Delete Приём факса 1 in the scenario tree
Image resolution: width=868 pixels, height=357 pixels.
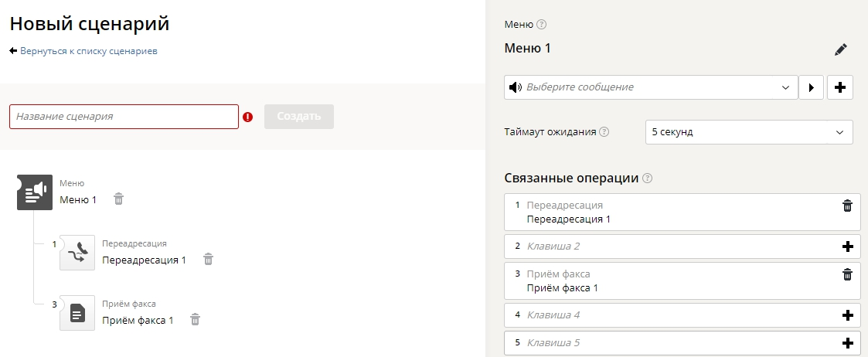tap(195, 319)
